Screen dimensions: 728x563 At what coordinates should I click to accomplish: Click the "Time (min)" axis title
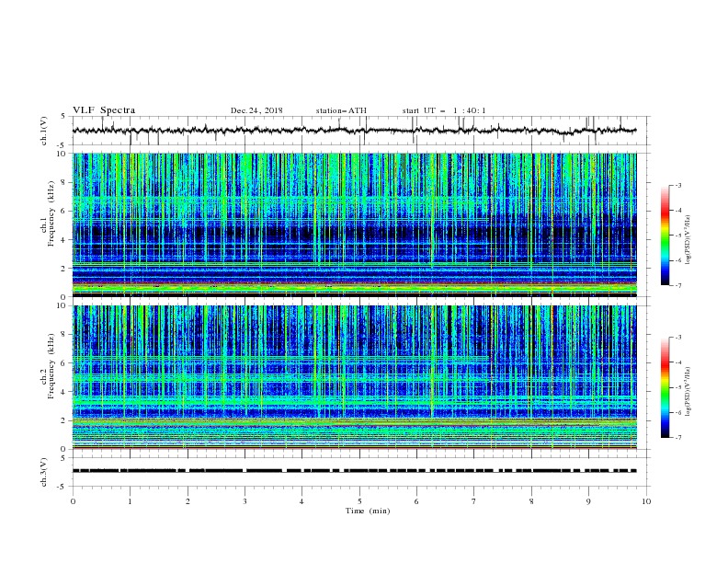[x=368, y=511]
